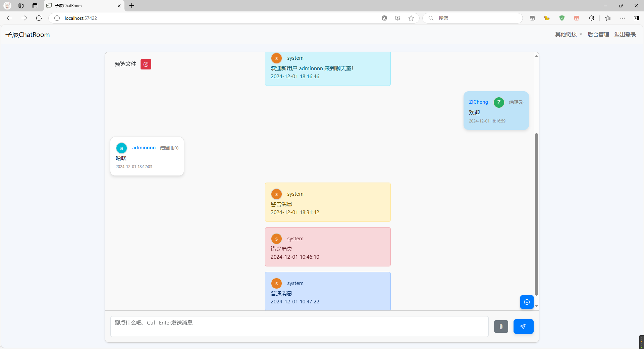
Task: Click the 错误消息 error text
Action: pyautogui.click(x=281, y=249)
